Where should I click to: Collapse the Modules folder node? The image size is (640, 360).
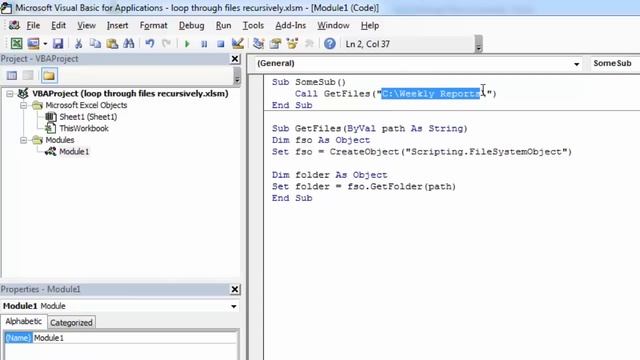(24, 140)
